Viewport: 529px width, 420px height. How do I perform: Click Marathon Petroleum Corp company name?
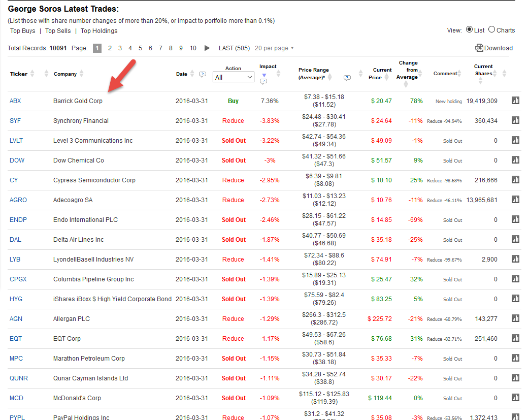click(89, 358)
